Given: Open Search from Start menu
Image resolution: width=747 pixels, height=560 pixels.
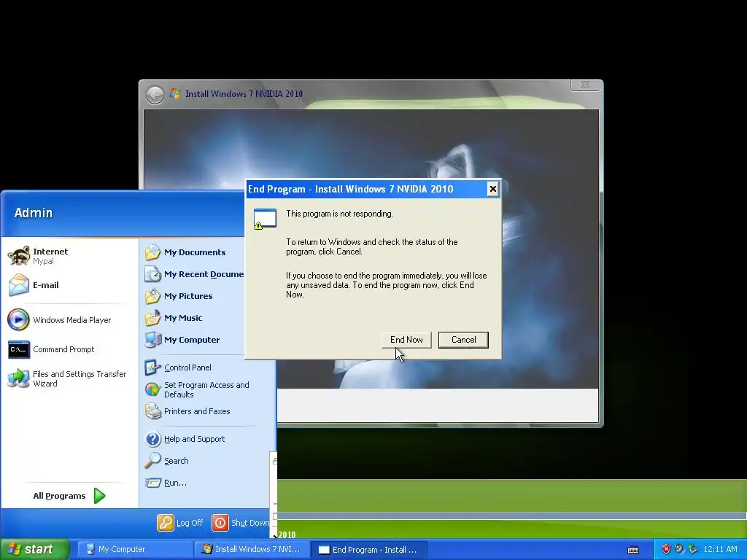Looking at the screenshot, I should pyautogui.click(x=166, y=461).
